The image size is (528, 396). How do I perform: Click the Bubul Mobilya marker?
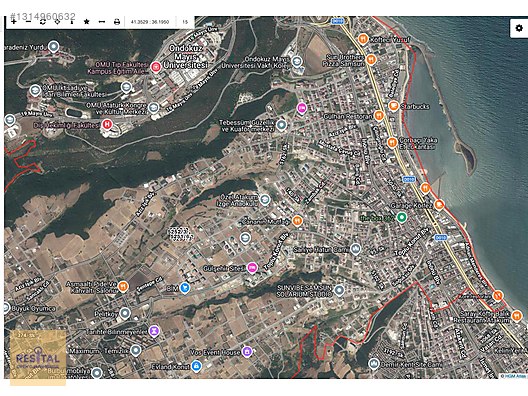coord(97,373)
